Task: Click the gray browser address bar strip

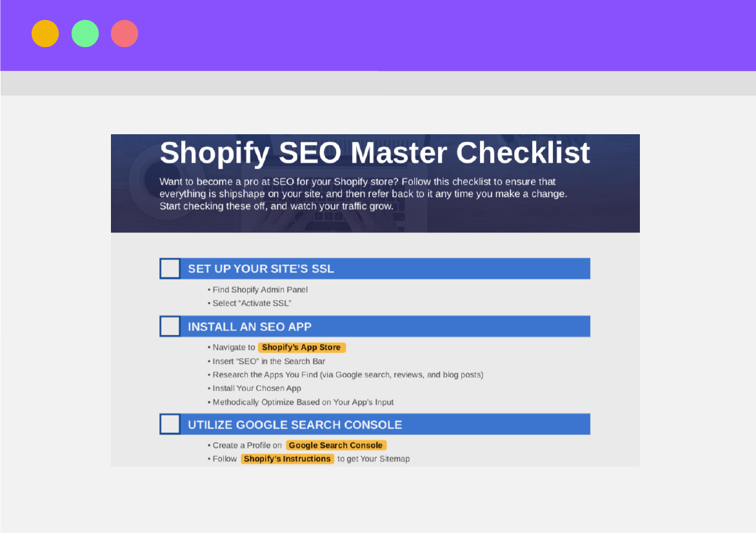Action: click(x=378, y=83)
